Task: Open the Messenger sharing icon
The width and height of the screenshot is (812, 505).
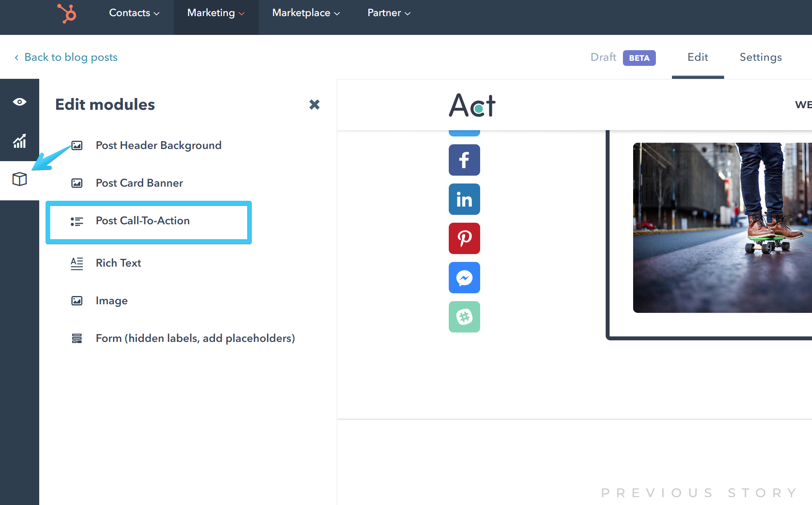Action: [464, 278]
